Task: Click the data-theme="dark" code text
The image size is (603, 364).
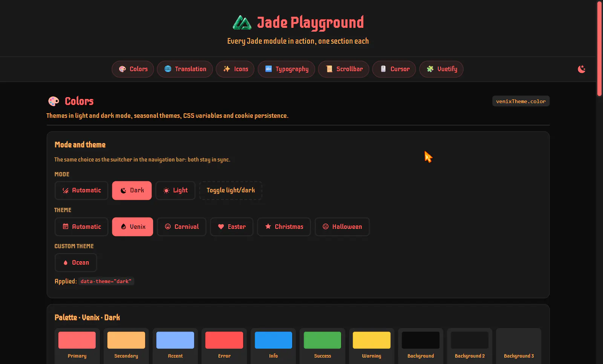Action: (106, 281)
